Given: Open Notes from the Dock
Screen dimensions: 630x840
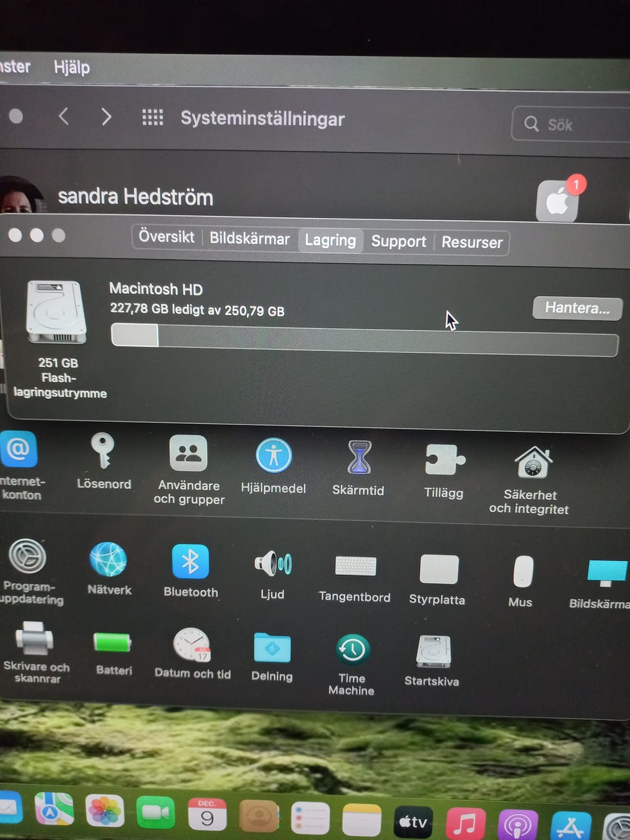Looking at the screenshot, I should click(x=362, y=821).
